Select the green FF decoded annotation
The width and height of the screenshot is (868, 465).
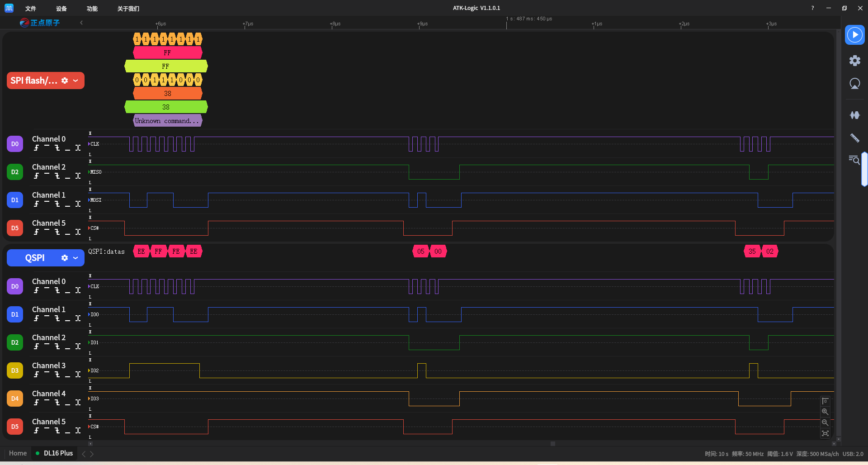[166, 66]
